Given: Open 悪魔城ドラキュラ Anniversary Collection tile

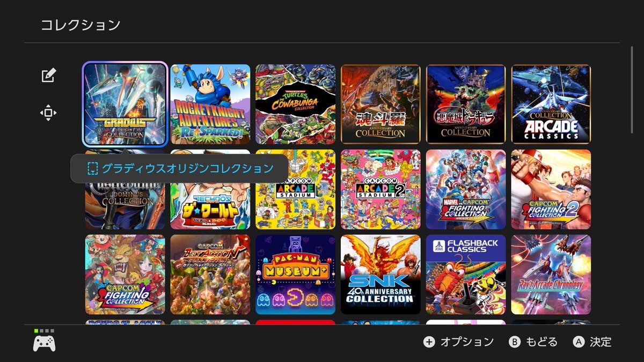Looking at the screenshot, I should pyautogui.click(x=466, y=104).
